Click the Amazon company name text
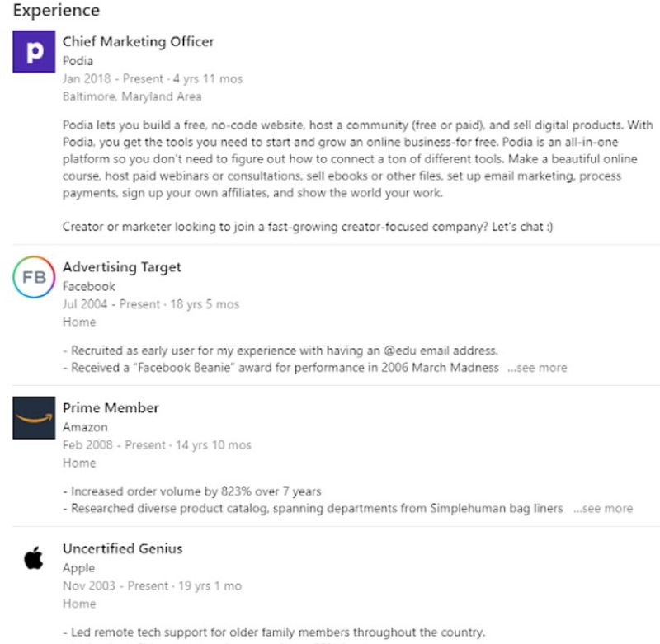 85,427
